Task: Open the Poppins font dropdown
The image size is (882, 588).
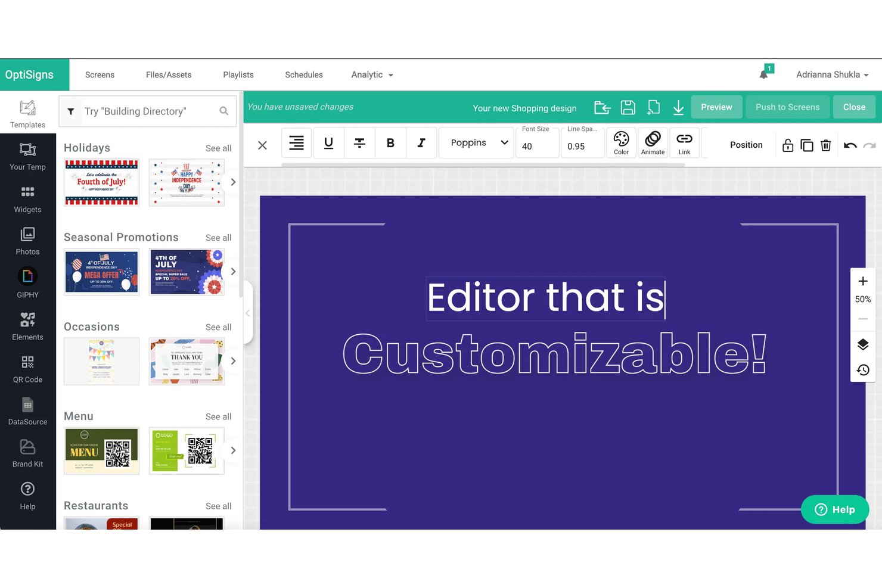Action: [476, 143]
